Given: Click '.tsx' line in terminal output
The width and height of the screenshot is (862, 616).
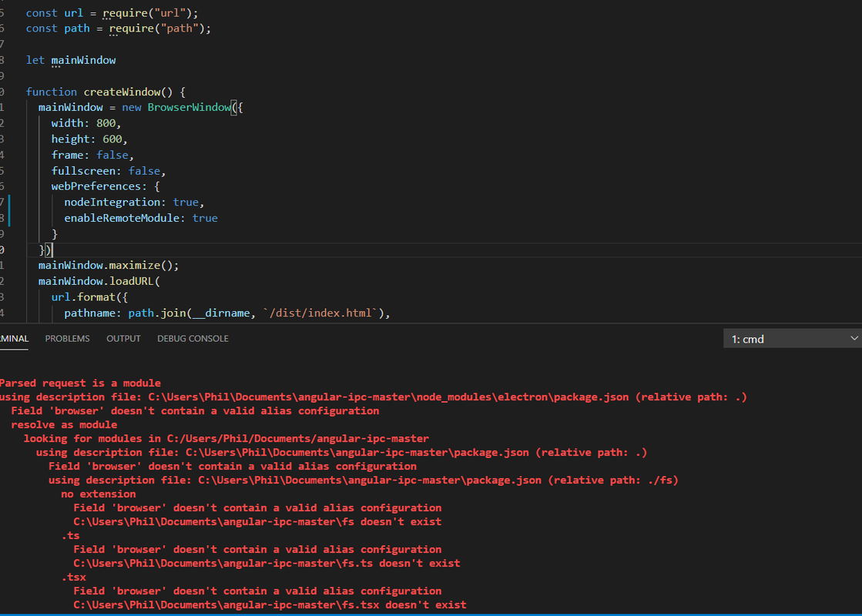Looking at the screenshot, I should click(x=74, y=577).
